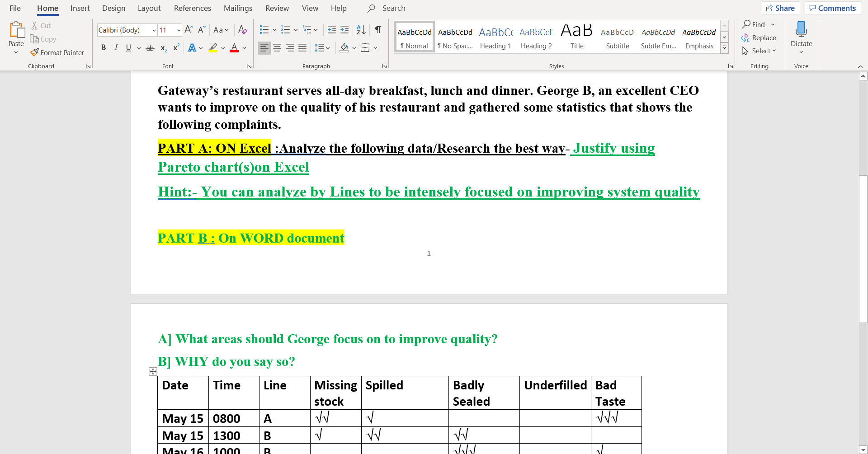Toggle the Show/Hide paragraph marks icon
The height and width of the screenshot is (454, 868).
[378, 30]
